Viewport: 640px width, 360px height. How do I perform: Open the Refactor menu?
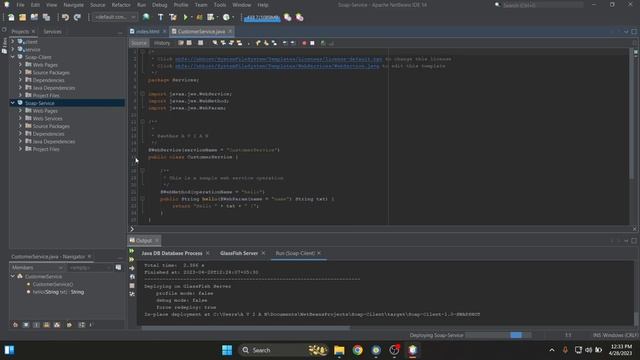(x=121, y=5)
